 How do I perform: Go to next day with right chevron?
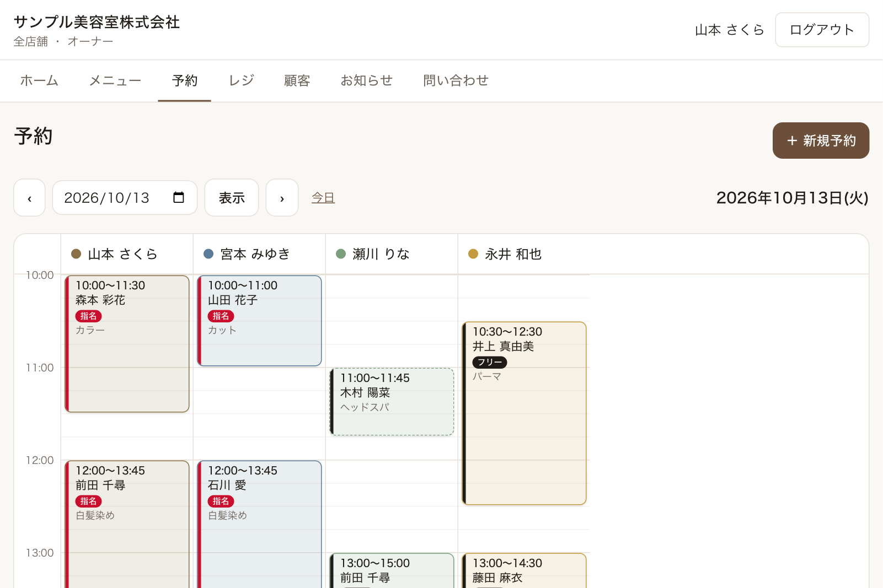[x=282, y=198]
